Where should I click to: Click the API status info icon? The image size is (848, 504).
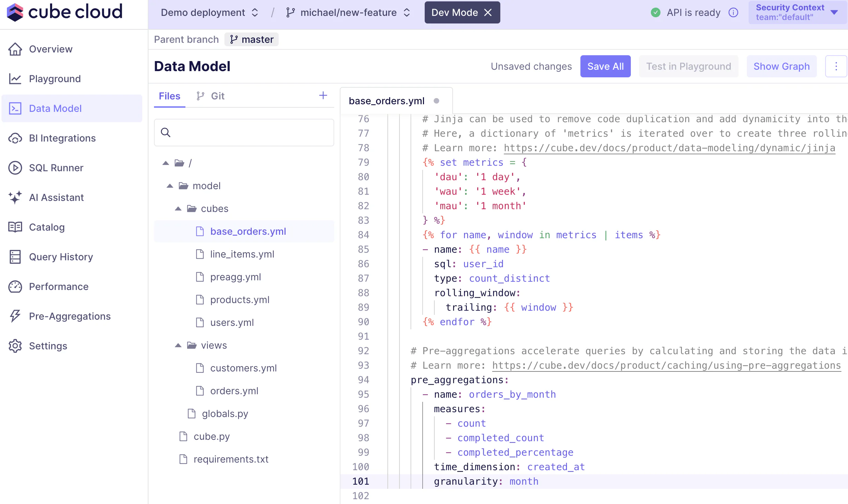pos(733,13)
